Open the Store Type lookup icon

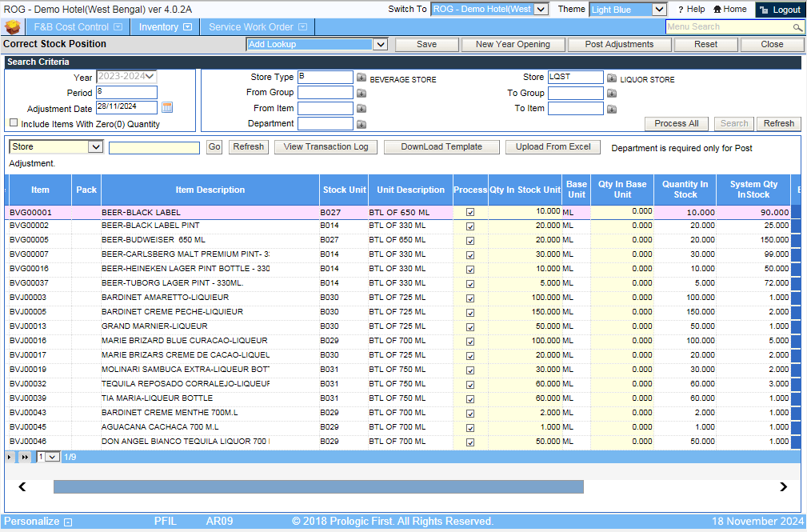point(362,78)
